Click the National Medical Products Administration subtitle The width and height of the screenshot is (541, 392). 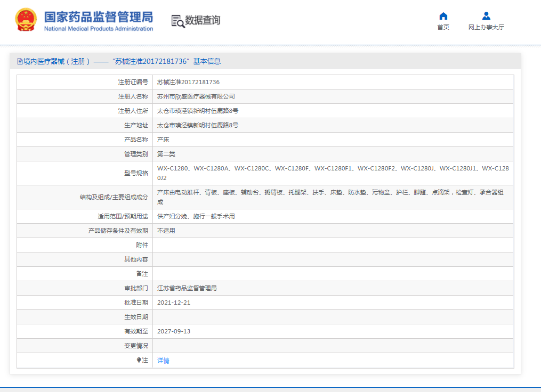(x=99, y=29)
